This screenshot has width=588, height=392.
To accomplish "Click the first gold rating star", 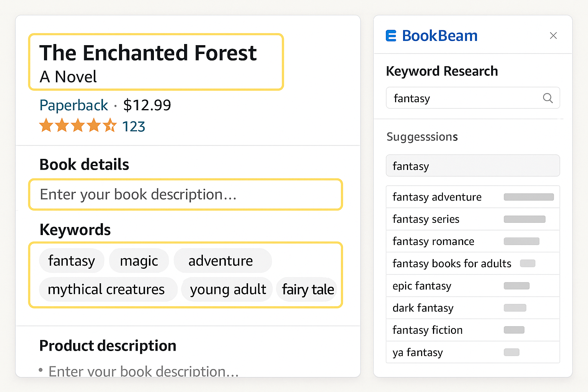I will (x=46, y=126).
